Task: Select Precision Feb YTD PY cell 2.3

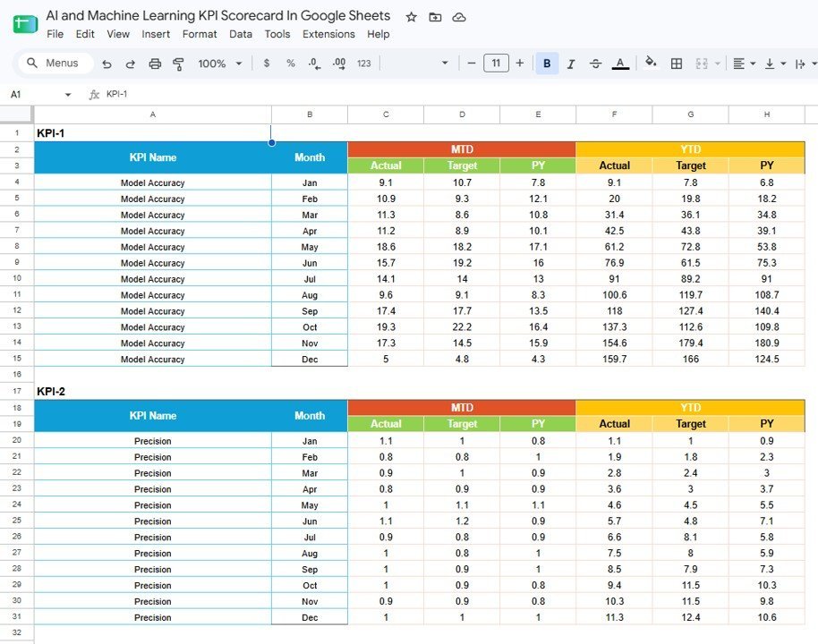Action: (766, 457)
